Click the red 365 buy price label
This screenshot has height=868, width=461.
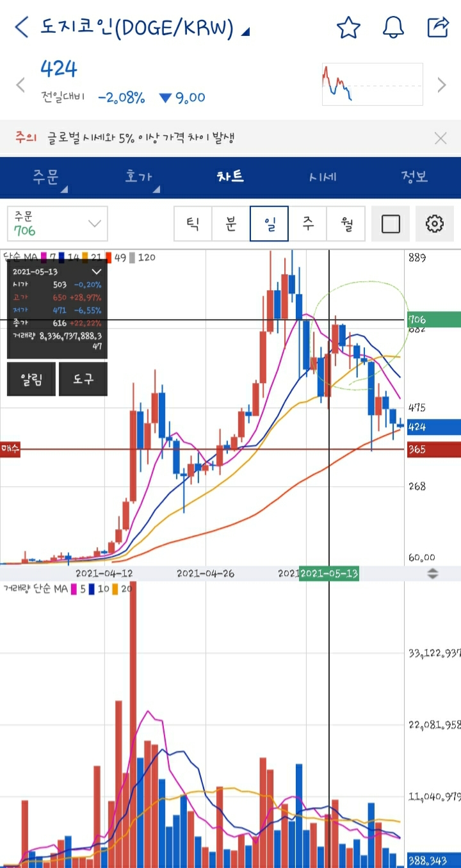[434, 450]
